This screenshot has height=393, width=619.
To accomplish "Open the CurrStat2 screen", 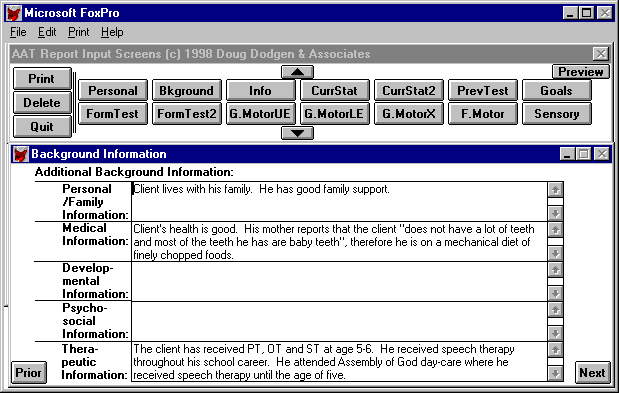I will [x=409, y=90].
